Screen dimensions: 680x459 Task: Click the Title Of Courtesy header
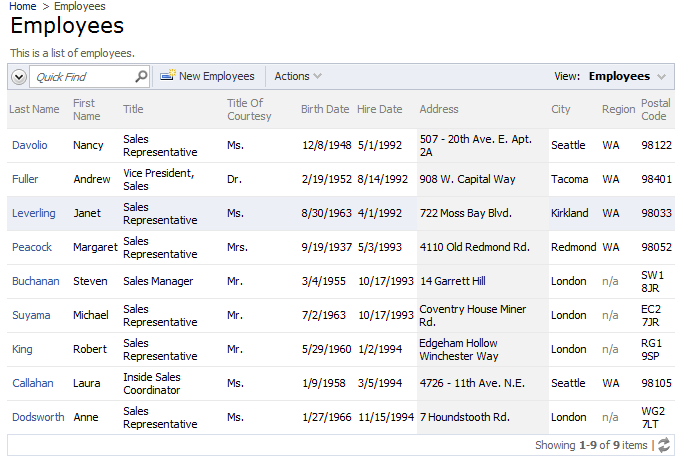(249, 109)
